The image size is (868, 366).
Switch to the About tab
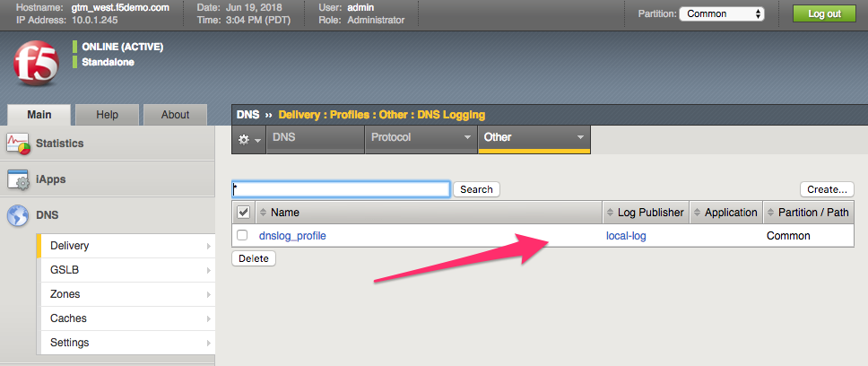(175, 115)
